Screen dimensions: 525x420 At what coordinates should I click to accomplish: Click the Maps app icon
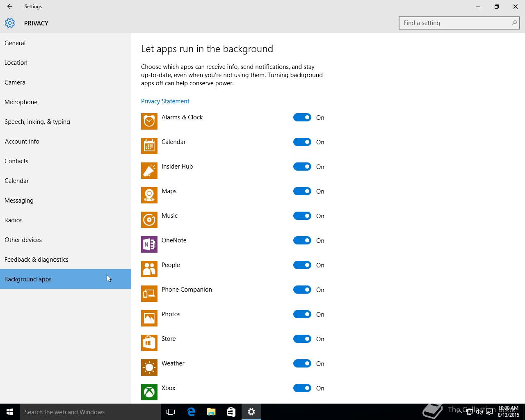tap(149, 195)
